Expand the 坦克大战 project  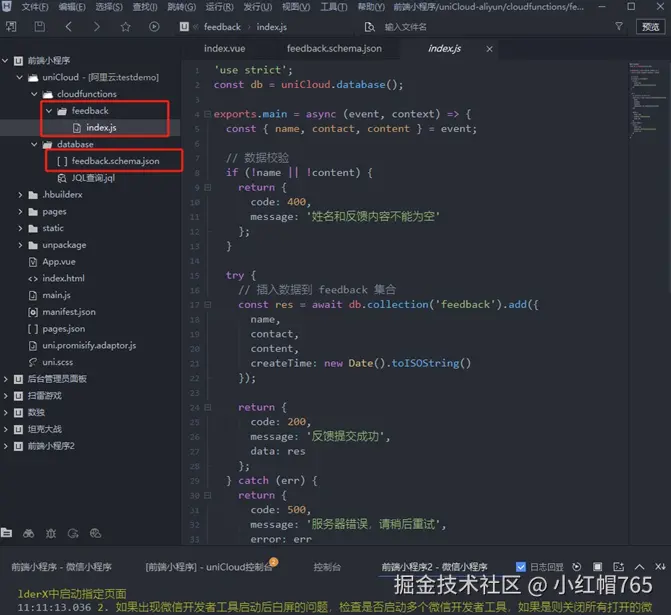click(x=5, y=429)
